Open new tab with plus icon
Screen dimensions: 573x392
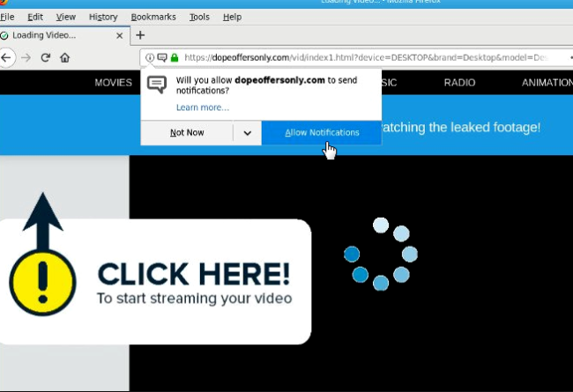coord(139,35)
